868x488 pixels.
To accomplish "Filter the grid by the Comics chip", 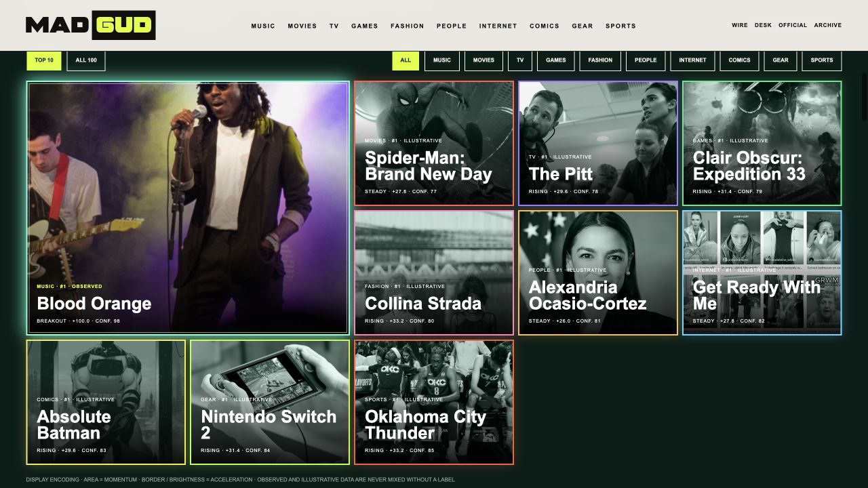I will tap(740, 60).
